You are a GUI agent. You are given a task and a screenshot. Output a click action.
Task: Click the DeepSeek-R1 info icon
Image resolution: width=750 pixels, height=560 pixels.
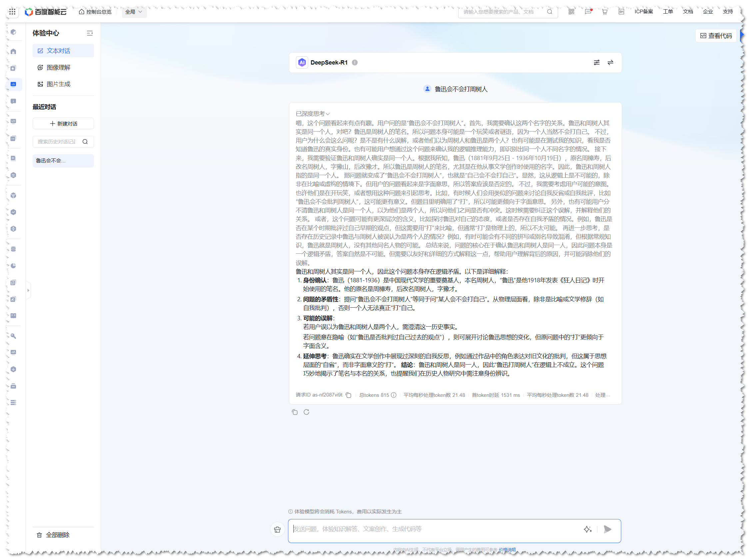click(355, 62)
